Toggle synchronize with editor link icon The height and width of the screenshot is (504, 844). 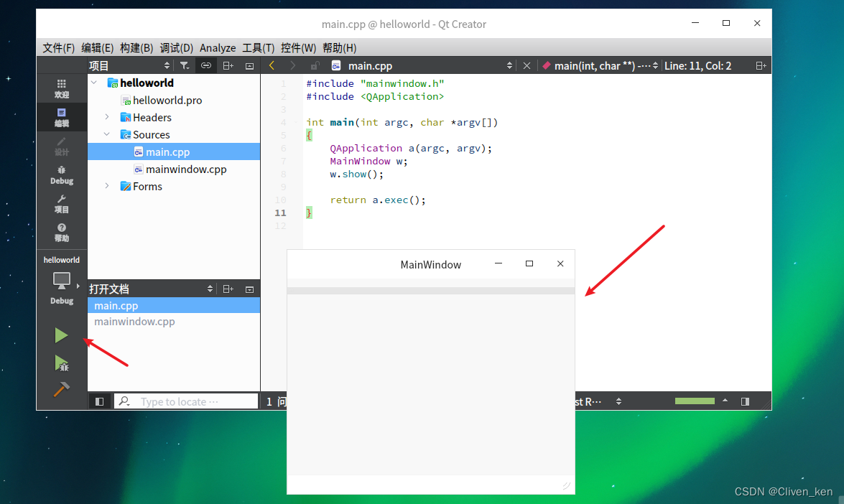pos(205,65)
